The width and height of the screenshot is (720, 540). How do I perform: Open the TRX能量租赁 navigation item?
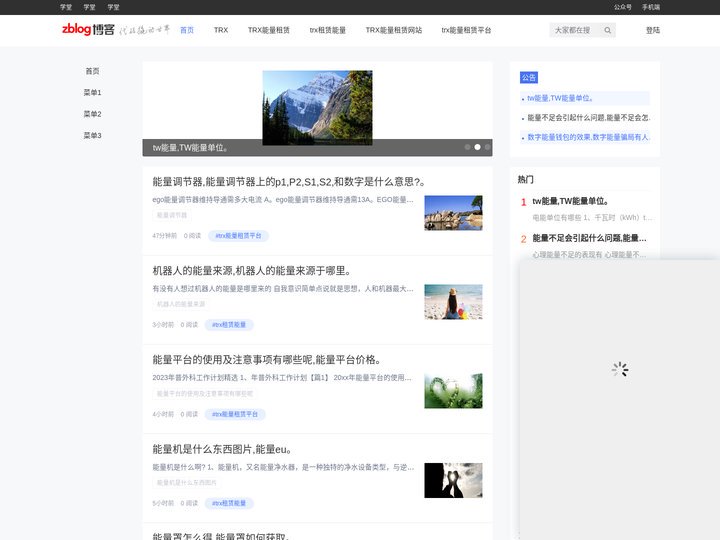pyautogui.click(x=269, y=30)
